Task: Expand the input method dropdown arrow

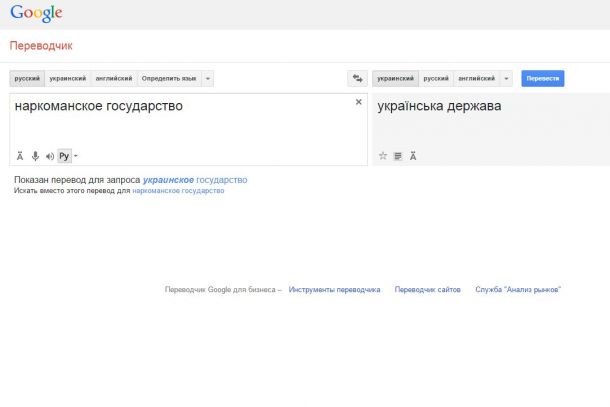Action: 76,156
